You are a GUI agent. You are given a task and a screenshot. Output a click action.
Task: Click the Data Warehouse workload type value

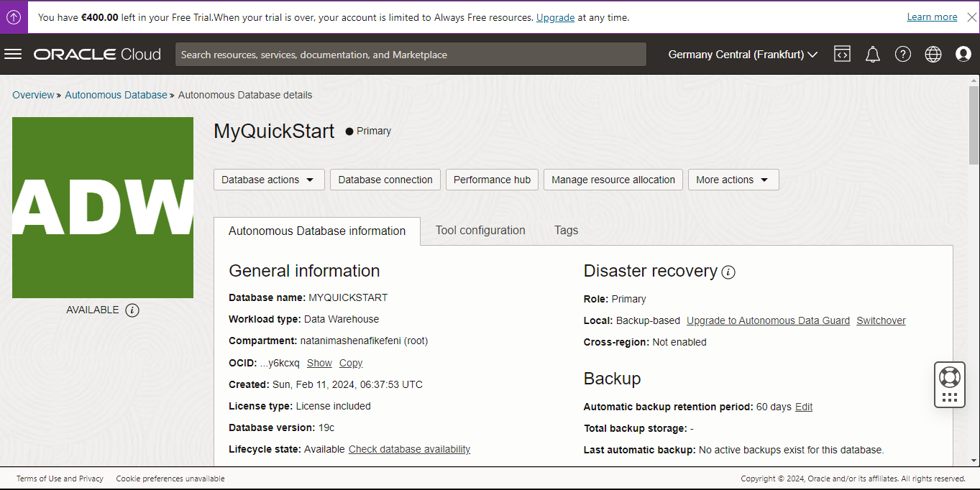click(x=342, y=319)
